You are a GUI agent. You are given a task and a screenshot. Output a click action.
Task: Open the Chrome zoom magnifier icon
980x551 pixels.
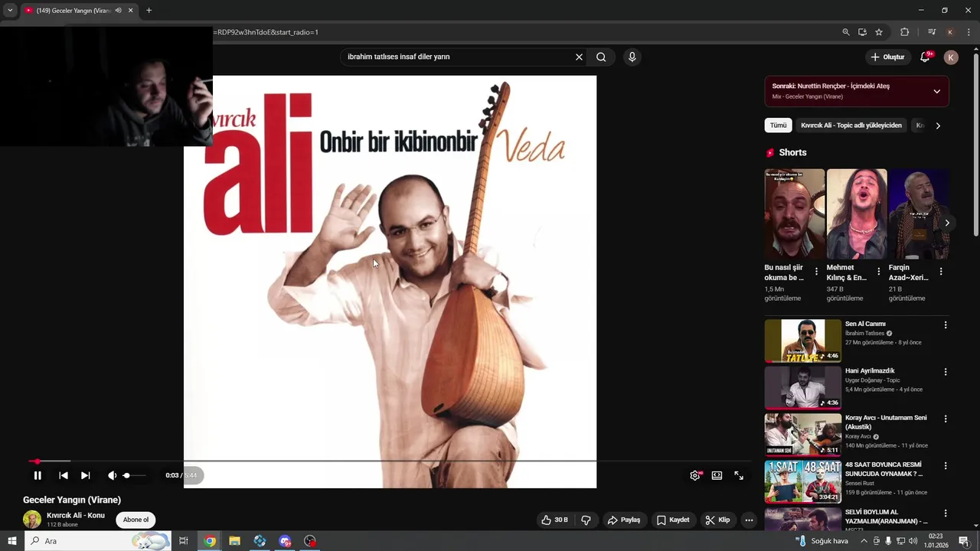846,32
